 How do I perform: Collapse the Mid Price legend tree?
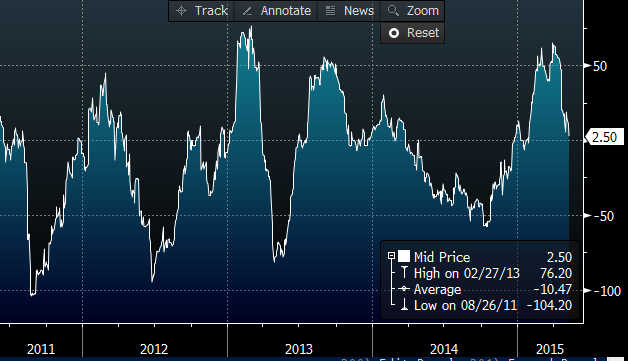(x=391, y=256)
